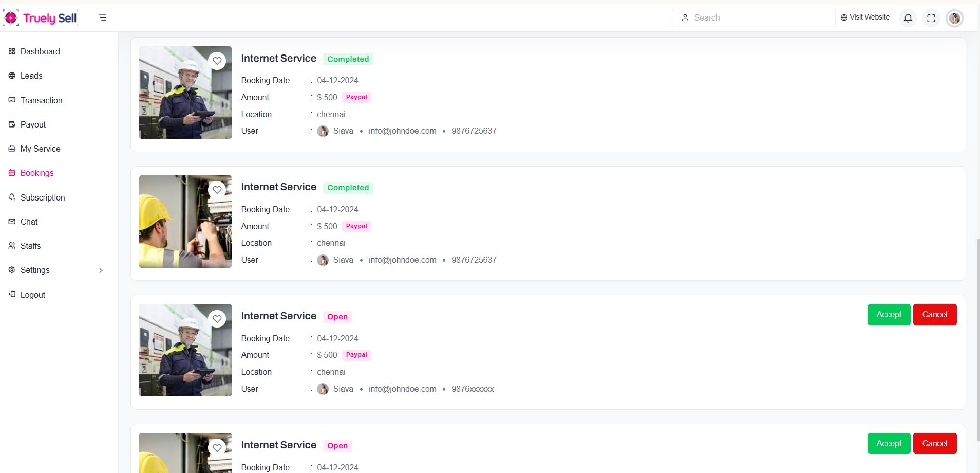Screen dimensions: 980x473
Task: Cancel the first Open booking
Action: tap(934, 315)
